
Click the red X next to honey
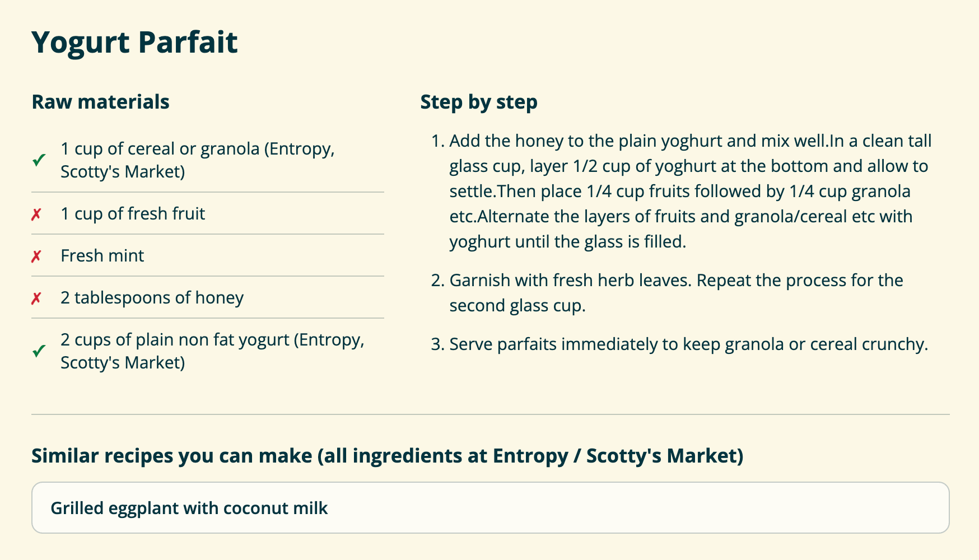point(36,298)
